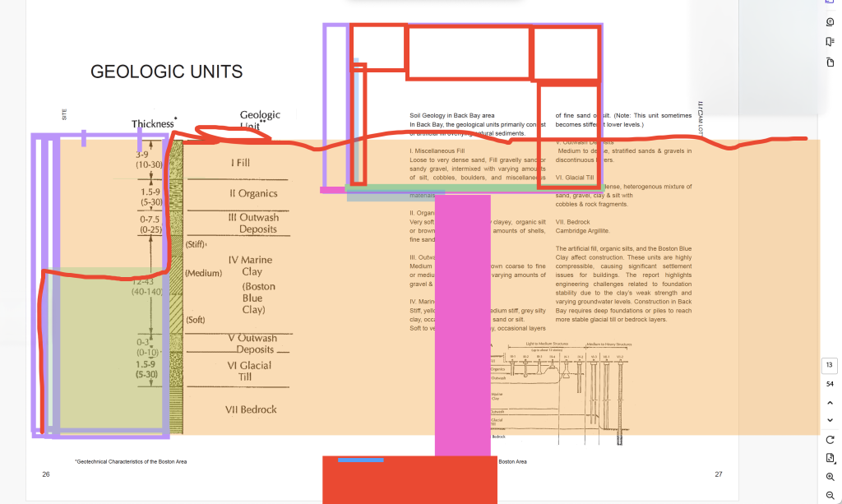Screen dimensions: 842x504
Task: Click the current page number field showing 13
Action: [x=830, y=365]
